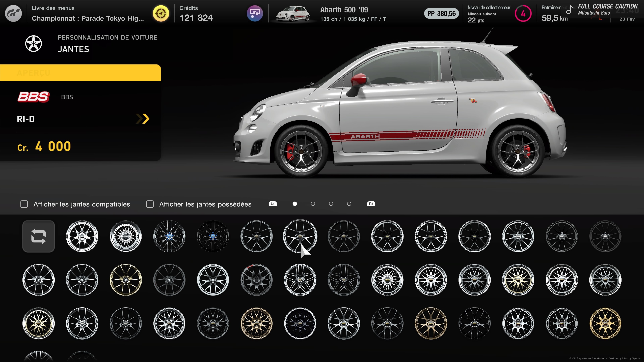Select the R1 next page icon
Screen dimensions: 644x362
tap(371, 204)
